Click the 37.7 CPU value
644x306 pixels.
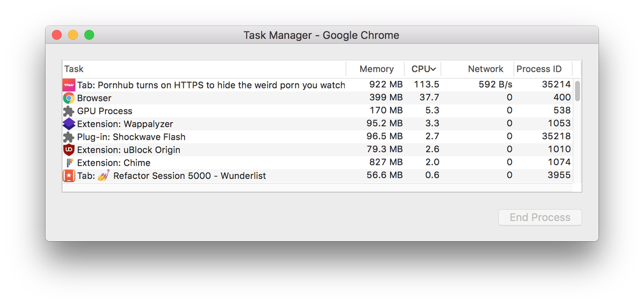pyautogui.click(x=429, y=98)
